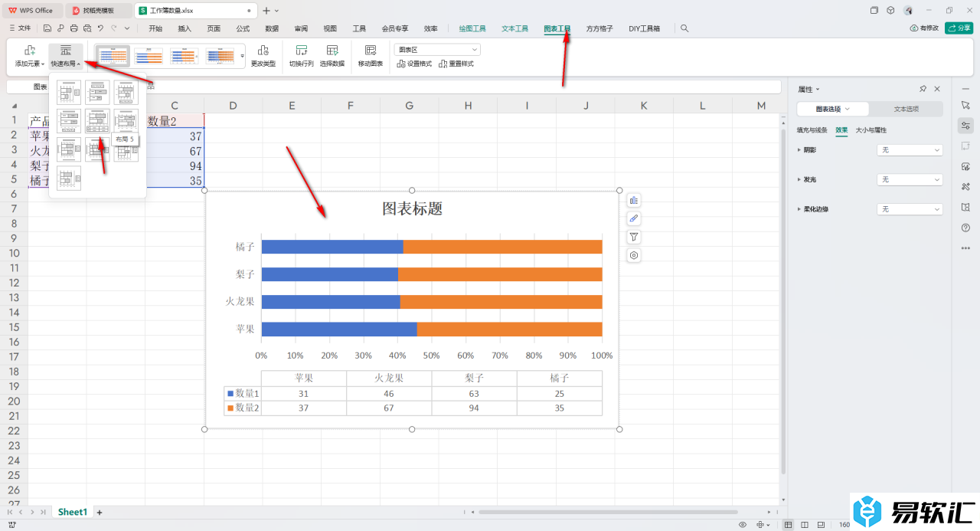Image resolution: width=980 pixels, height=531 pixels.
Task: Click the help question mark icon in sidebar
Action: (965, 228)
